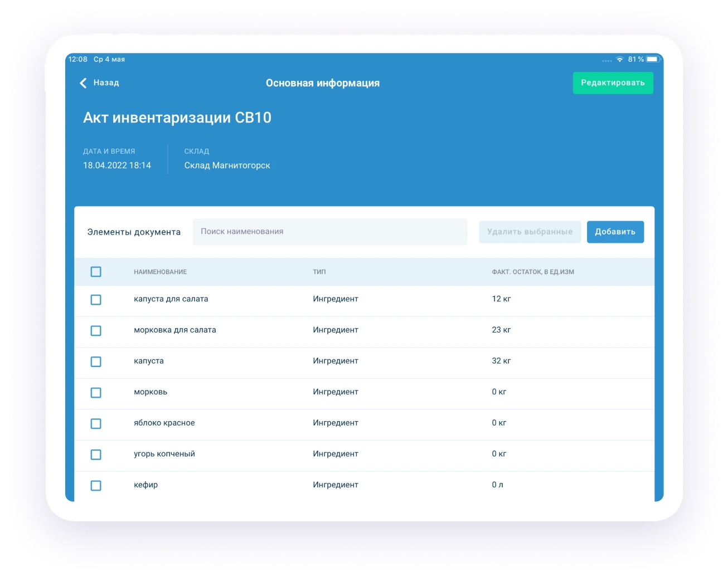728x577 pixels.
Task: Tap the back chevron arrow icon
Action: pos(82,82)
